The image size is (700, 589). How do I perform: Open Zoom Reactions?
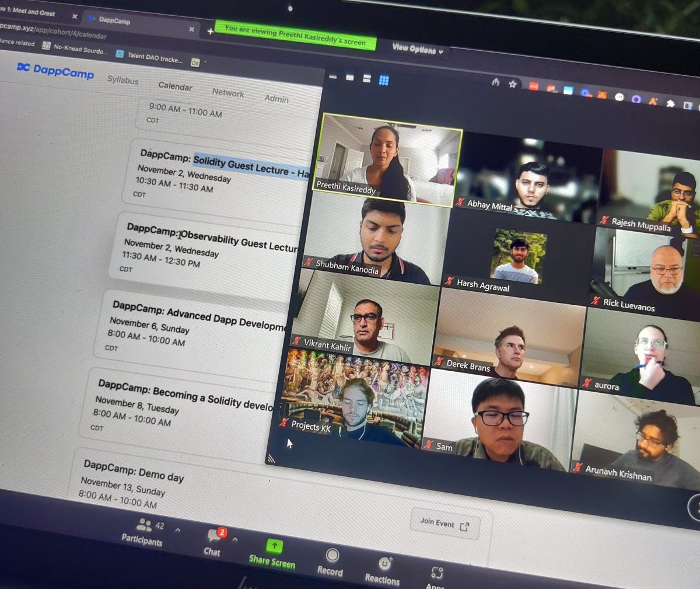(x=383, y=571)
